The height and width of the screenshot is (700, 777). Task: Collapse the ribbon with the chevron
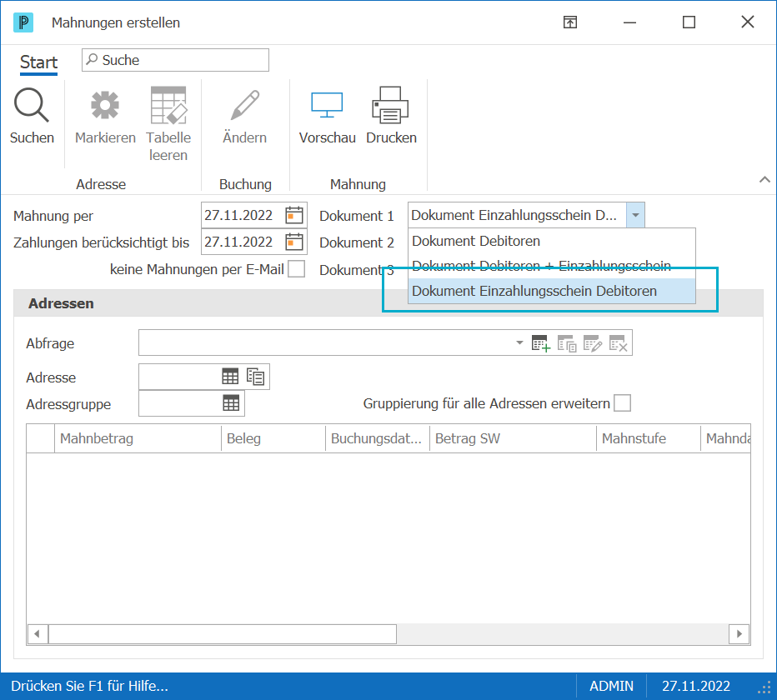tap(764, 179)
